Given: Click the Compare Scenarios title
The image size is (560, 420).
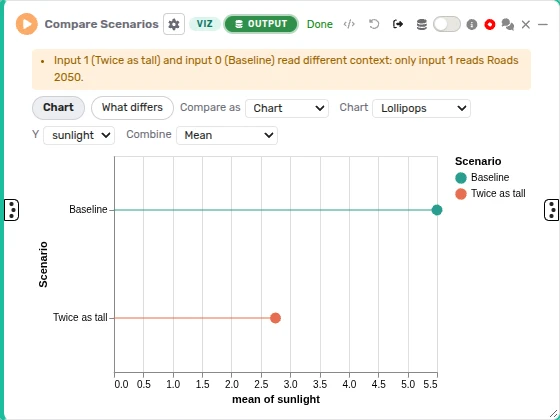Looking at the screenshot, I should coord(101,24).
